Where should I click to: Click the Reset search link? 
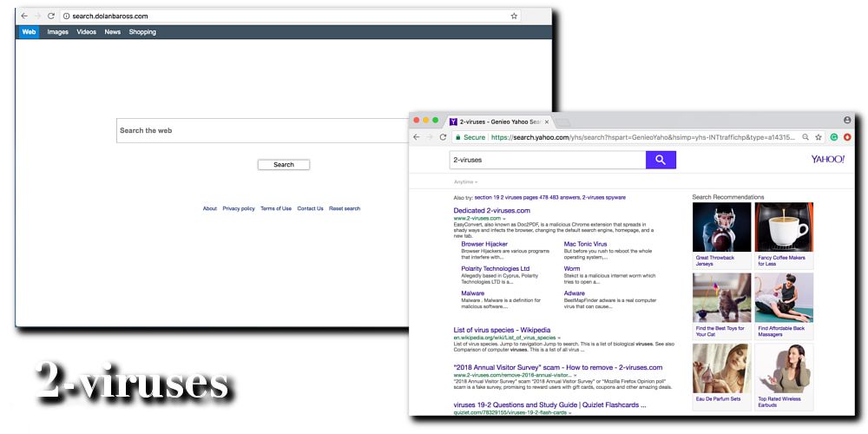345,208
